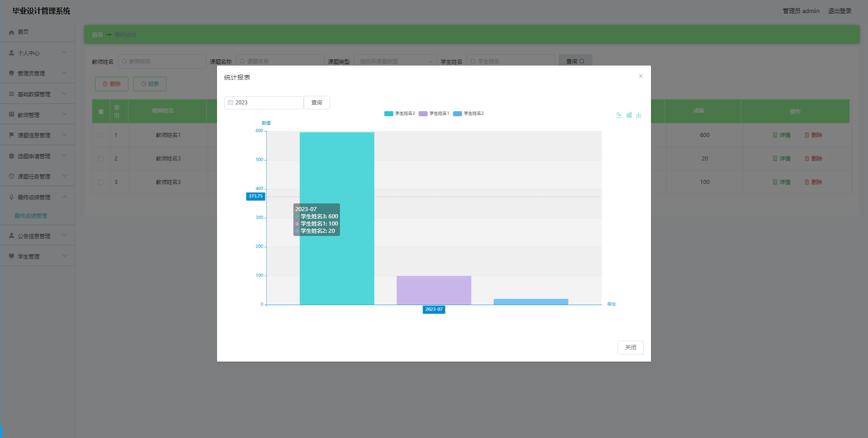Image resolution: width=868 pixels, height=438 pixels.
Task: Click 首页 in the breadcrumb
Action: pyautogui.click(x=97, y=35)
